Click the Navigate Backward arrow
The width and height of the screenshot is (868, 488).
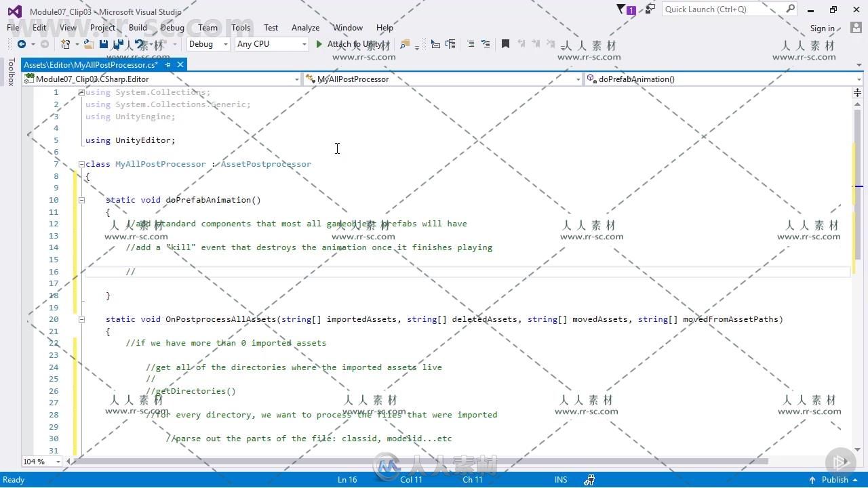point(22,44)
